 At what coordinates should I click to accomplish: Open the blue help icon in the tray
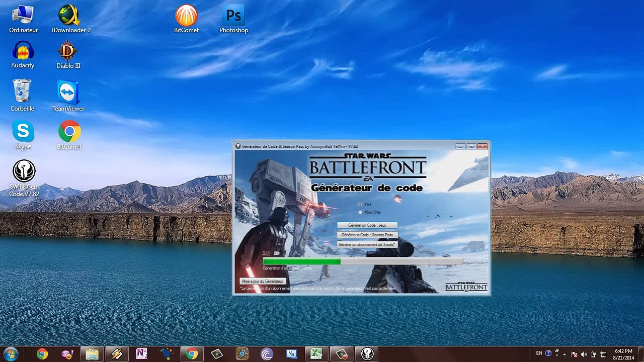[x=548, y=353]
